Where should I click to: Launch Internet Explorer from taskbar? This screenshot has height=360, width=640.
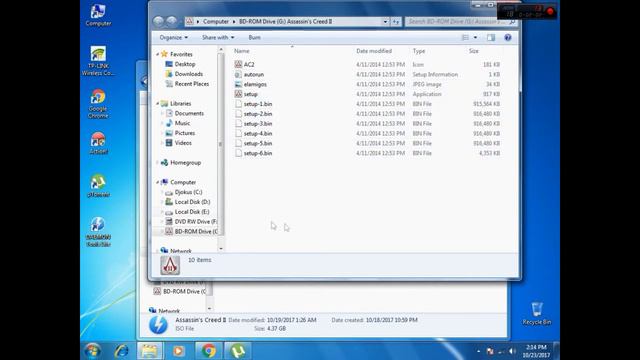click(121, 351)
